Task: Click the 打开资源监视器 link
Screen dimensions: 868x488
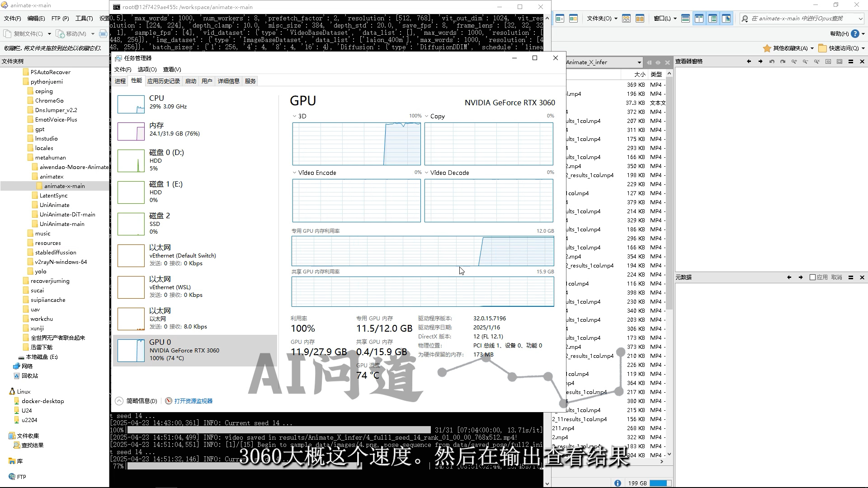Action: 193,401
